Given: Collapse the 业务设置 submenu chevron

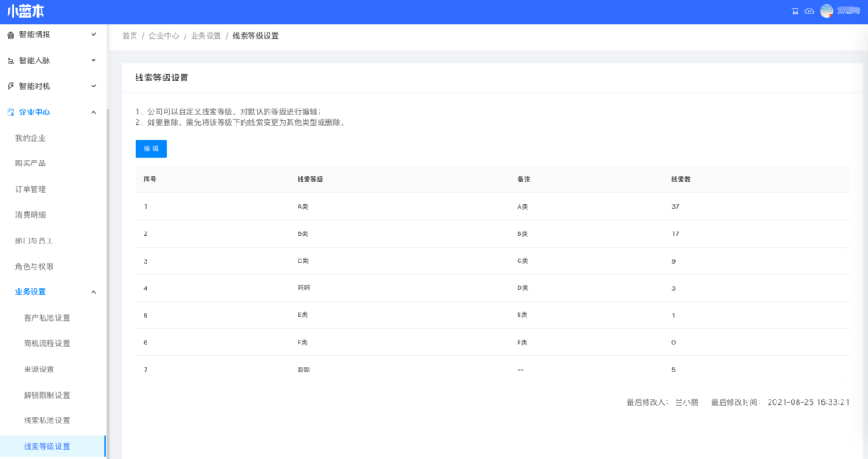Looking at the screenshot, I should click(x=93, y=293).
